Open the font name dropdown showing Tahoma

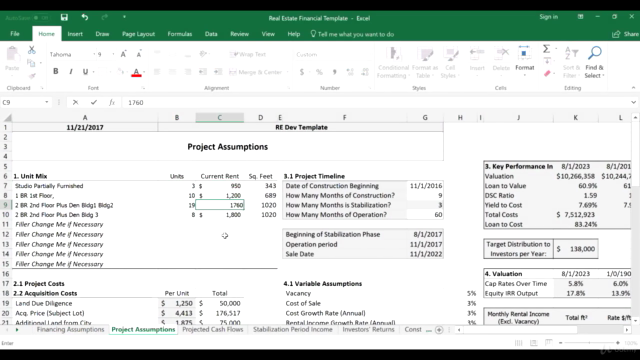(x=94, y=54)
